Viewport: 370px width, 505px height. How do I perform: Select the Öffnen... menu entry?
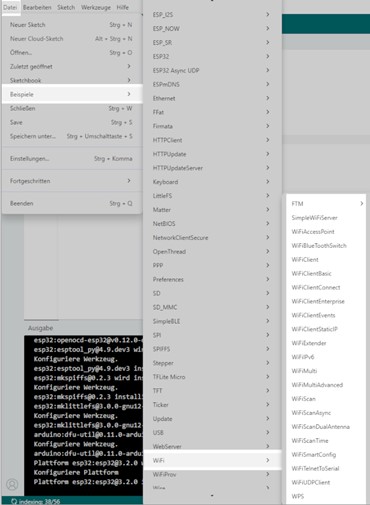coord(72,53)
